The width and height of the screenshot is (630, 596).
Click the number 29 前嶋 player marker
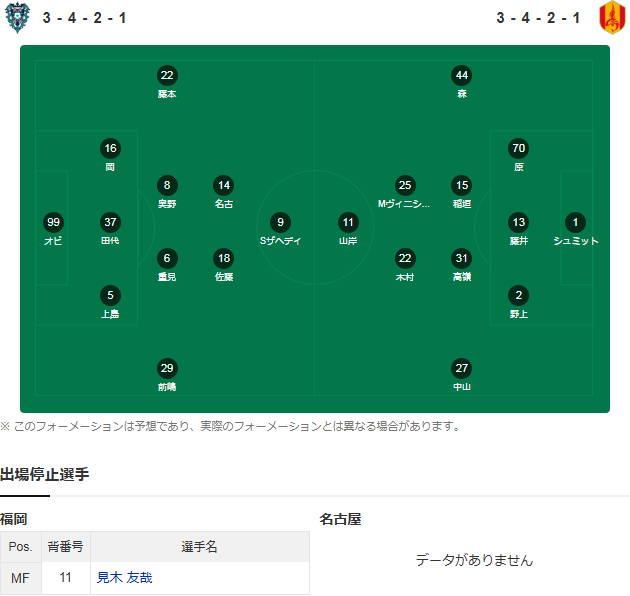(167, 368)
